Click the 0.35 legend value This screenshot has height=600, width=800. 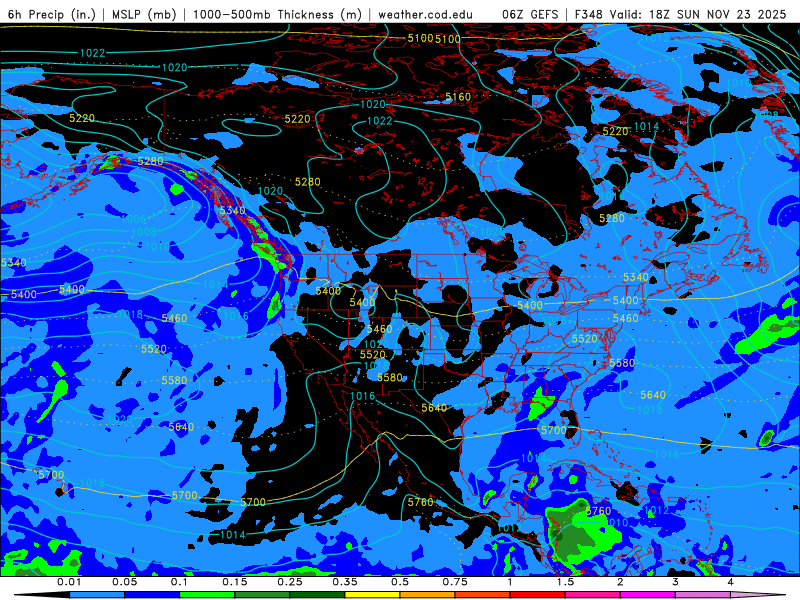345,582
